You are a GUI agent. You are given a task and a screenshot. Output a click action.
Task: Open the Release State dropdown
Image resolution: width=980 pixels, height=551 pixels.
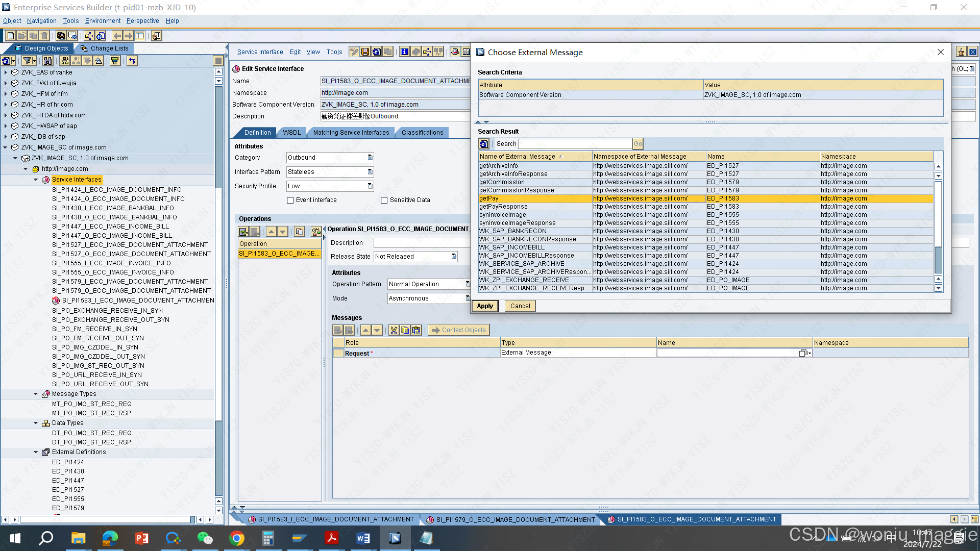(454, 257)
